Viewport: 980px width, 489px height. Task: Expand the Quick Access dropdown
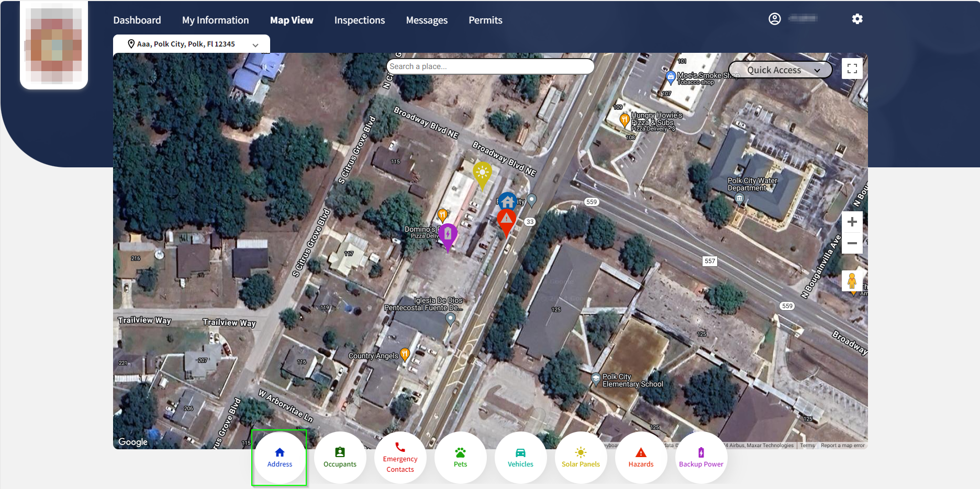(780, 70)
